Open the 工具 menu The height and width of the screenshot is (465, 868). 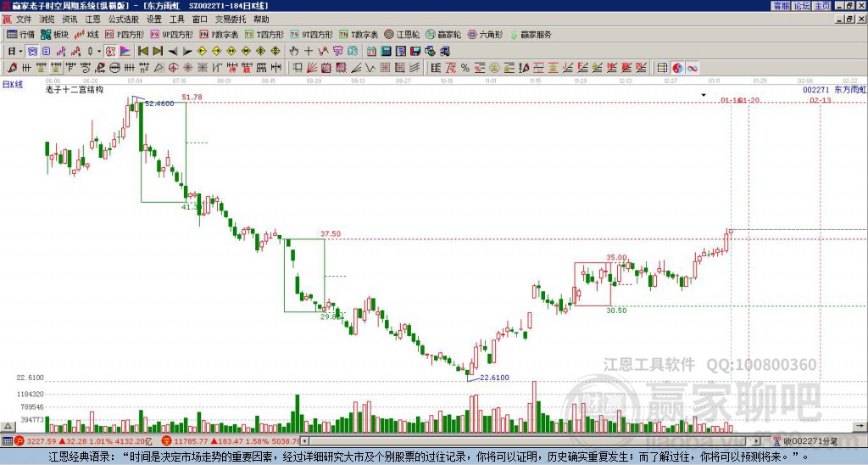click(x=176, y=20)
